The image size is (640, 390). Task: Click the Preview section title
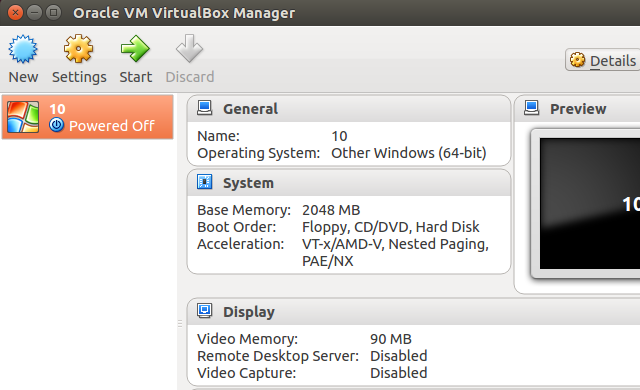[578, 109]
